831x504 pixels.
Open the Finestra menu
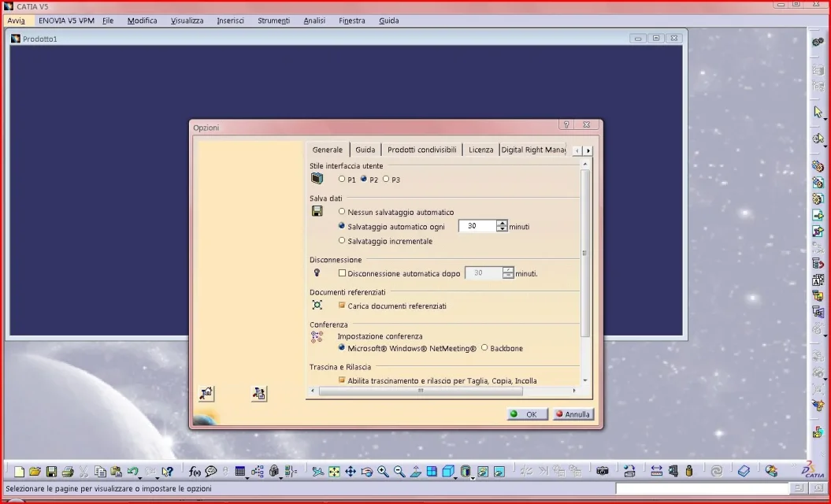(x=352, y=20)
